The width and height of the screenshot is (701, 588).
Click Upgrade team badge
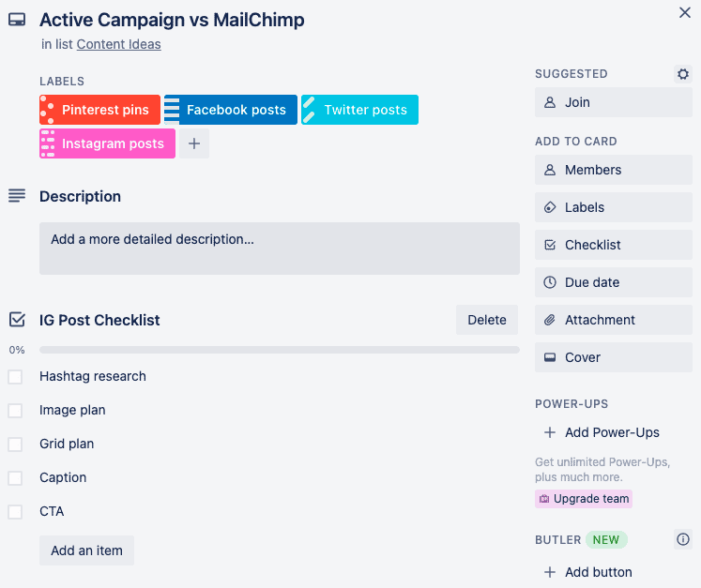pyautogui.click(x=584, y=499)
